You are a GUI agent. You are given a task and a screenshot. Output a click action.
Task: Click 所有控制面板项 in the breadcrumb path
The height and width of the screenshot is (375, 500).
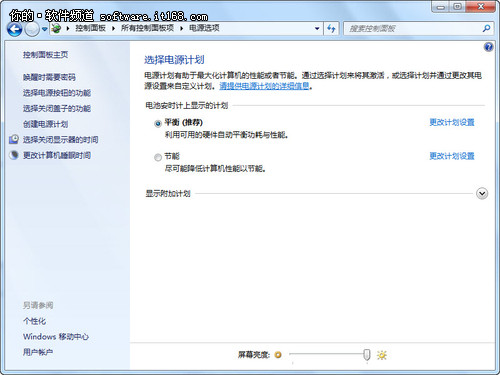click(x=147, y=28)
